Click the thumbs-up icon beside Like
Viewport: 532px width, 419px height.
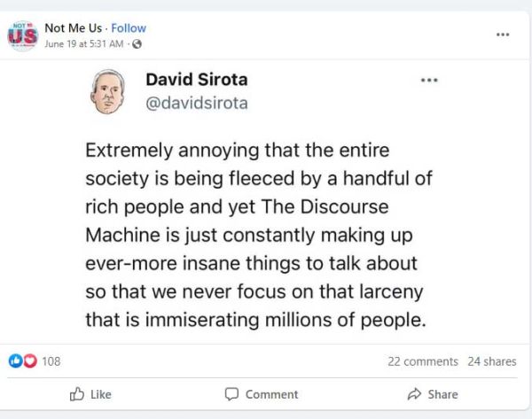(77, 394)
